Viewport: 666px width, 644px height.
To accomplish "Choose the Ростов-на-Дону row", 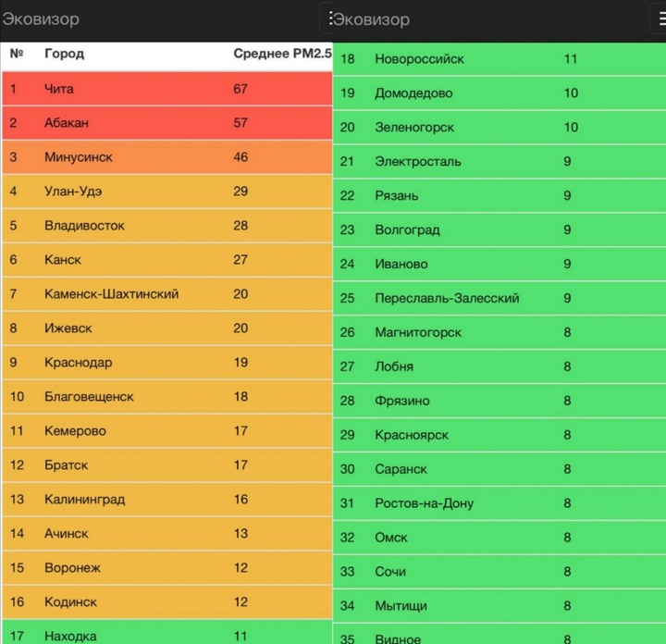I will 499,503.
